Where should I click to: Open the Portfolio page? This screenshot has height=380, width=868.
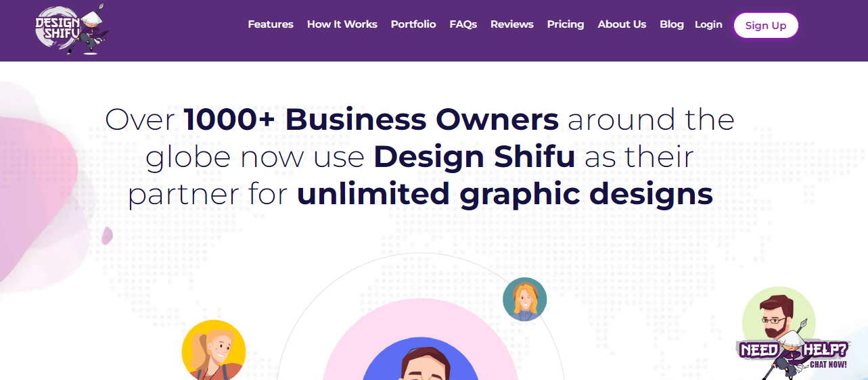tap(413, 24)
